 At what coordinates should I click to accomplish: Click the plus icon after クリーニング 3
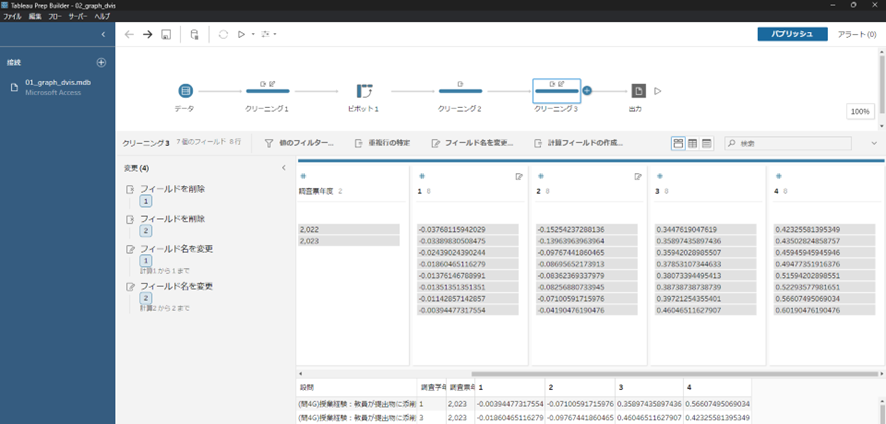587,90
